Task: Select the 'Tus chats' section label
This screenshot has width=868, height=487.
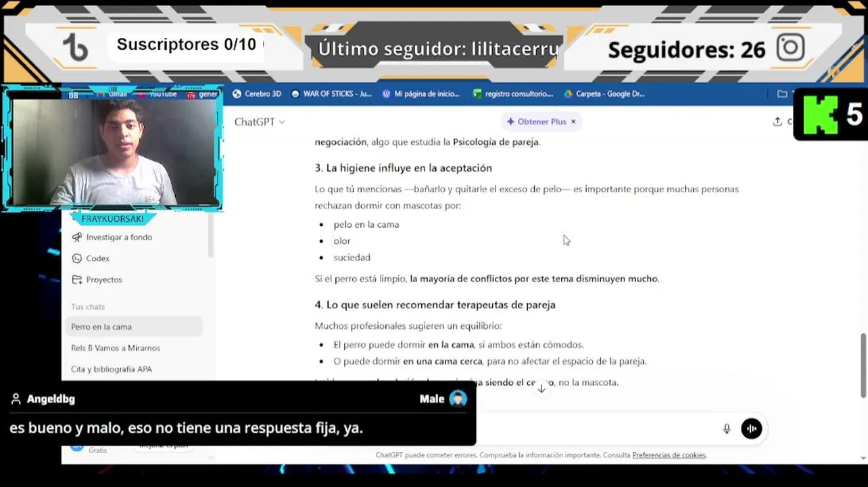Action: pyautogui.click(x=88, y=307)
